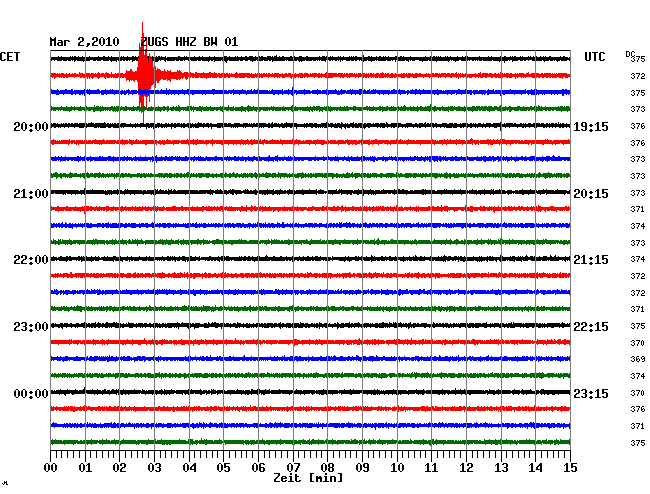The width and height of the screenshot is (650, 494).
Task: Click the red earthquake spike on the seismogram
Action: click(x=144, y=74)
